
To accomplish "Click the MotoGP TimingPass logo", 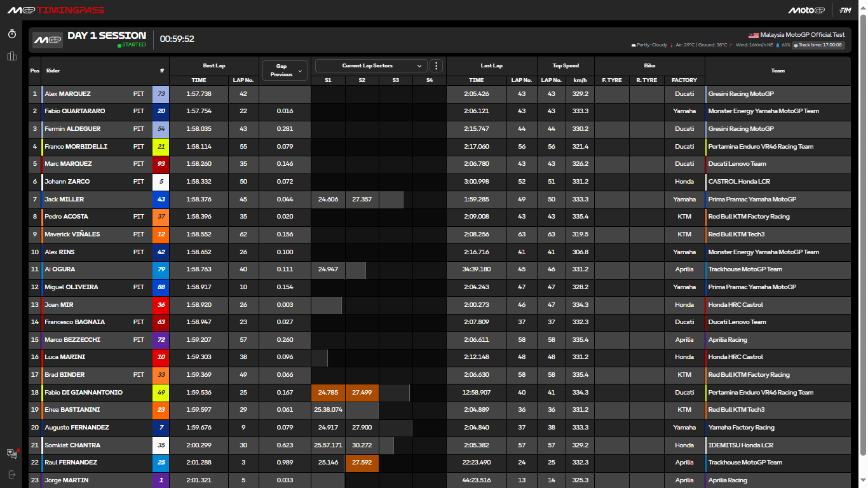I will click(x=56, y=10).
